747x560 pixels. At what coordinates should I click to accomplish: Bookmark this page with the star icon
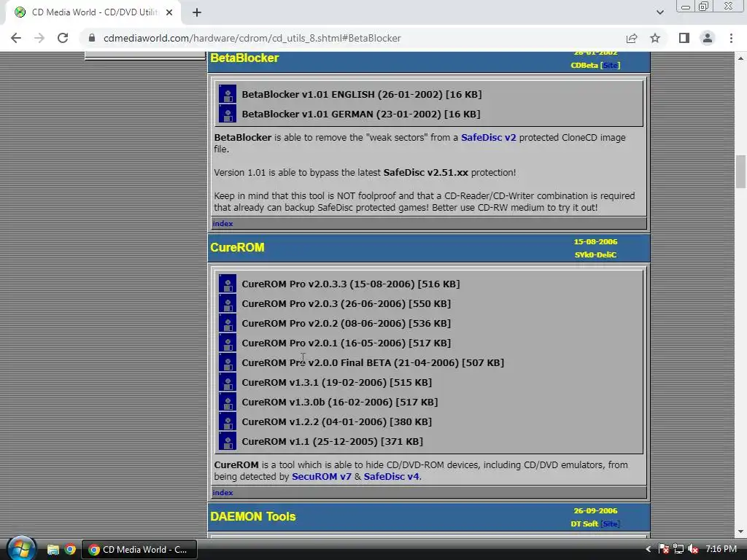(x=655, y=38)
